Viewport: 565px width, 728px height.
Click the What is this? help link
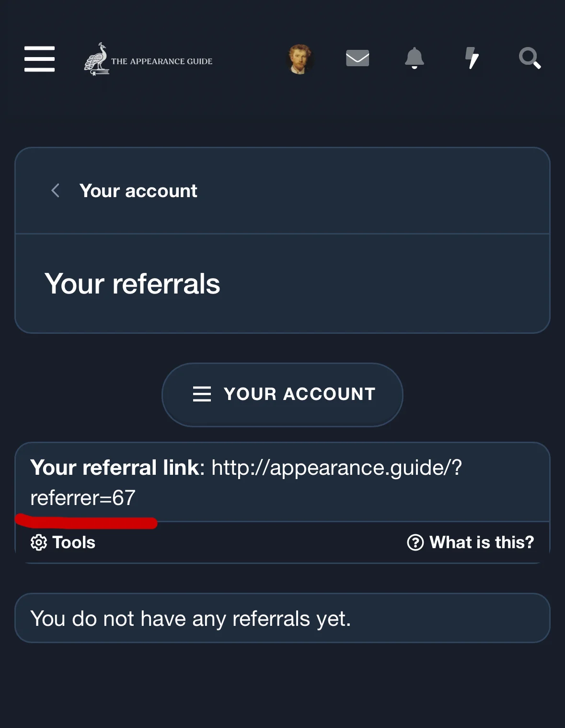point(481,542)
